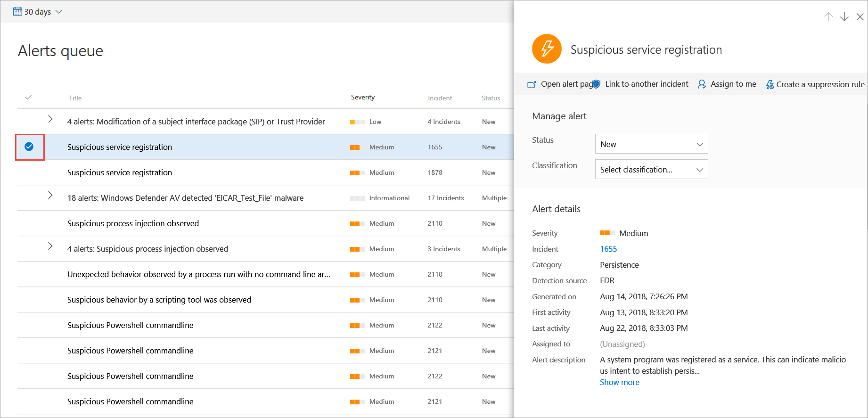Sort alerts by Severity column header
Viewport: 868px width, 418px height.
pyautogui.click(x=362, y=98)
